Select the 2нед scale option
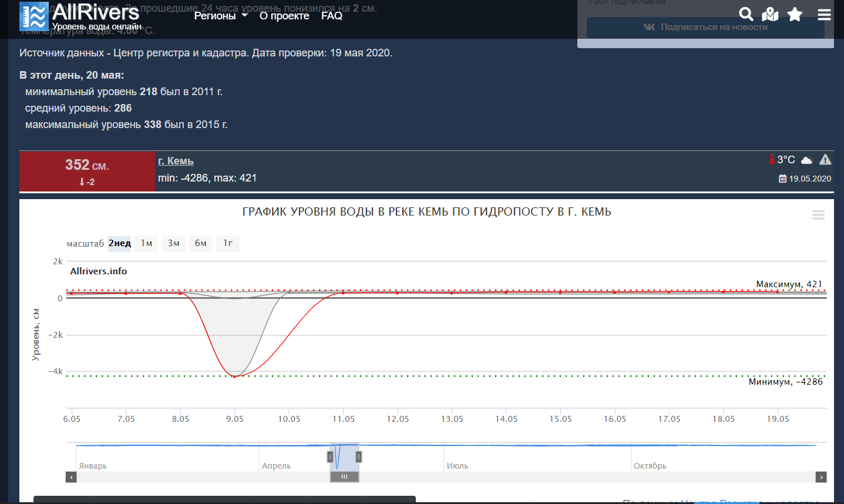Viewport: 844px width, 504px height. click(119, 243)
